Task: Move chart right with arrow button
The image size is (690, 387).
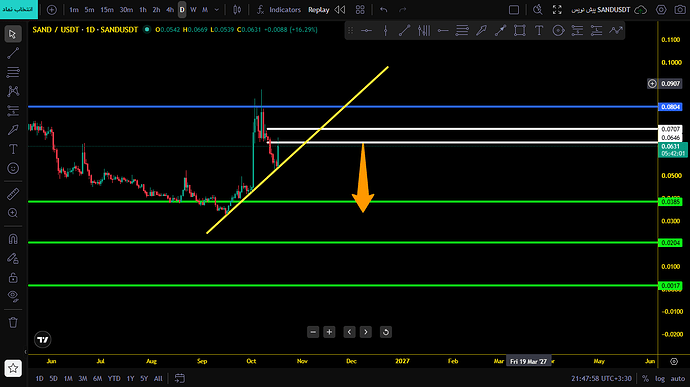Action: (366, 332)
